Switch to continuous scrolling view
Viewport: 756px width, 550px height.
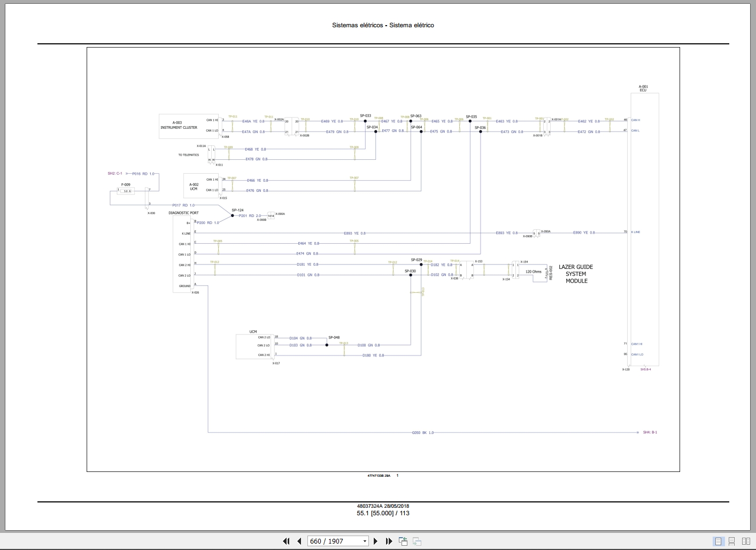coord(732,541)
